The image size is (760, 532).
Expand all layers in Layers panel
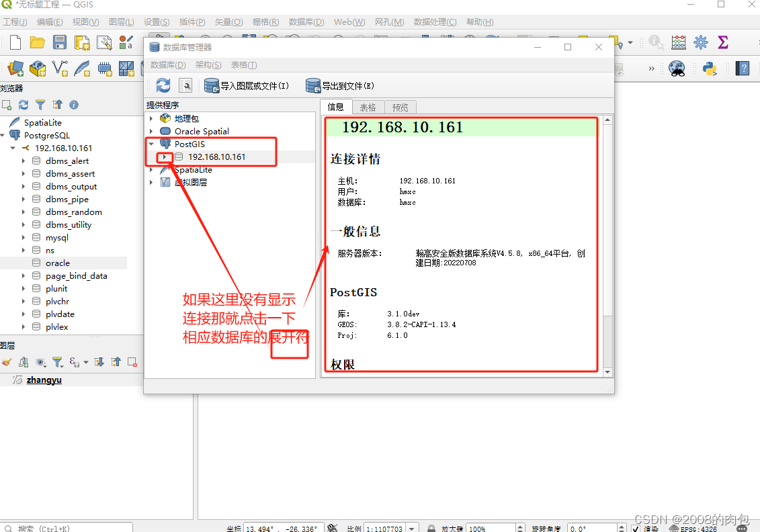click(99, 362)
